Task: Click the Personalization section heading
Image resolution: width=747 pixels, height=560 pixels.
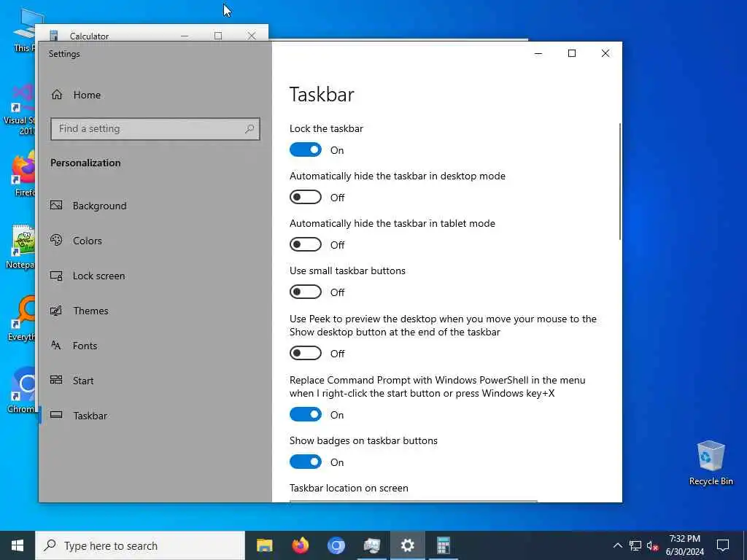Action: click(x=85, y=163)
